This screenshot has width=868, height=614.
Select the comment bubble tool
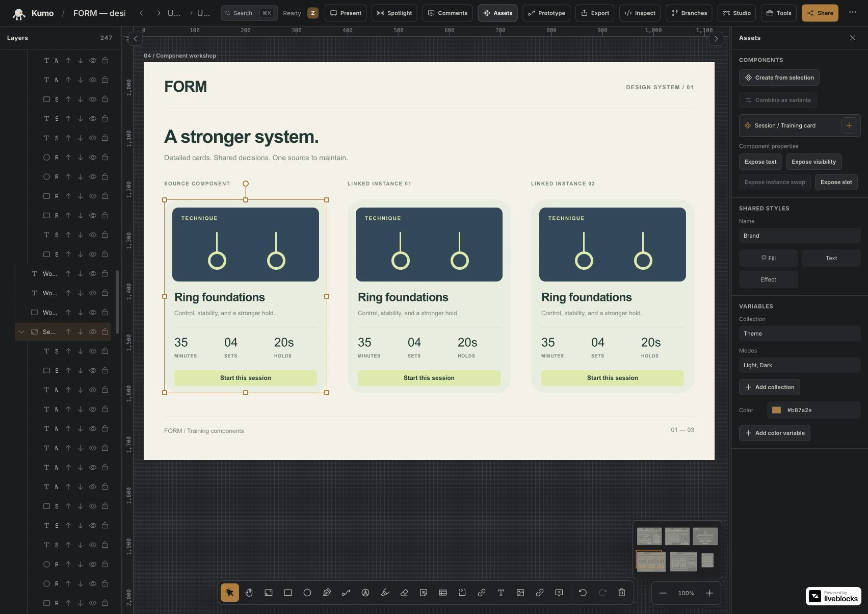point(559,593)
